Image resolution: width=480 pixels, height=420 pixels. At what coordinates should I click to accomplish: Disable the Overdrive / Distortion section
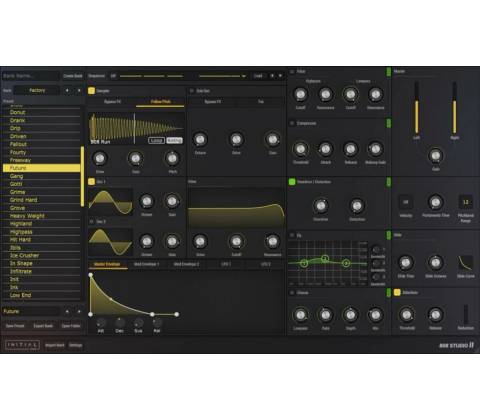[x=292, y=182]
